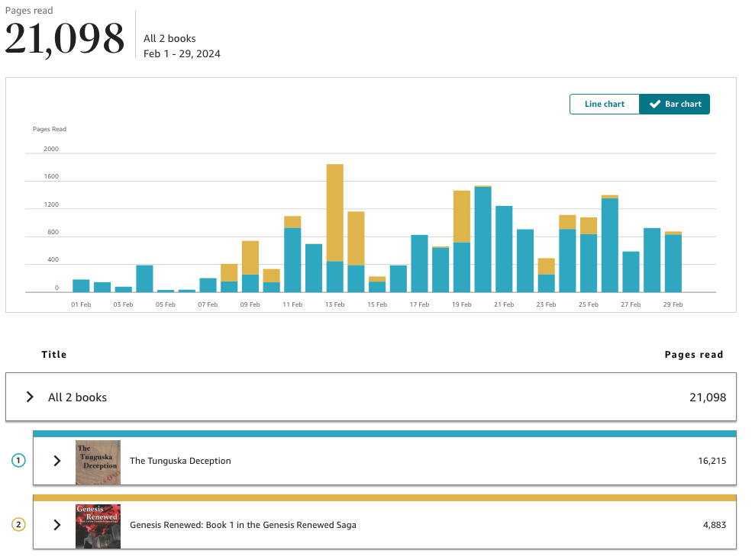Switch to Line chart view
This screenshot has height=560, width=752.
pos(605,104)
